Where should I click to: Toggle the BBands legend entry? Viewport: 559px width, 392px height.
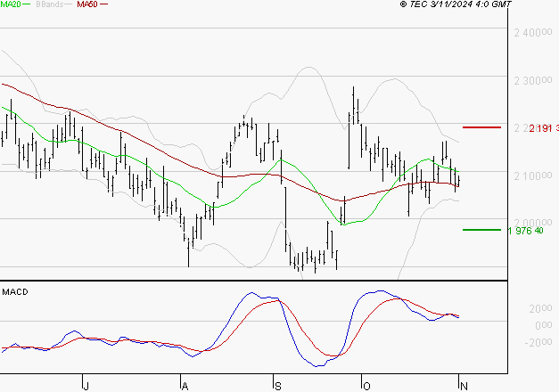tap(50, 4)
